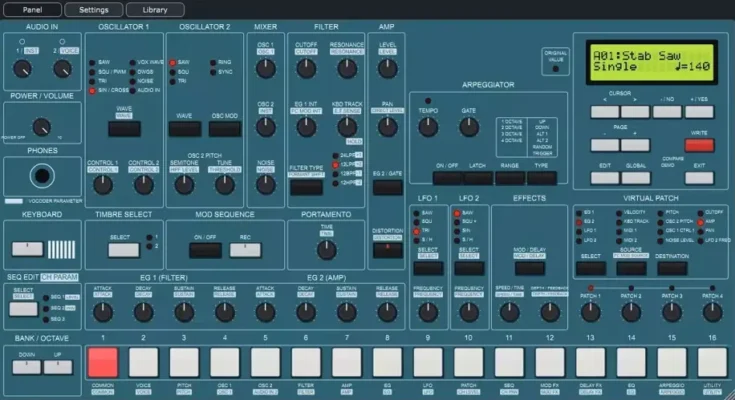
Task: Select SQU / PWM waveform in Oscillator 1
Action: point(92,72)
